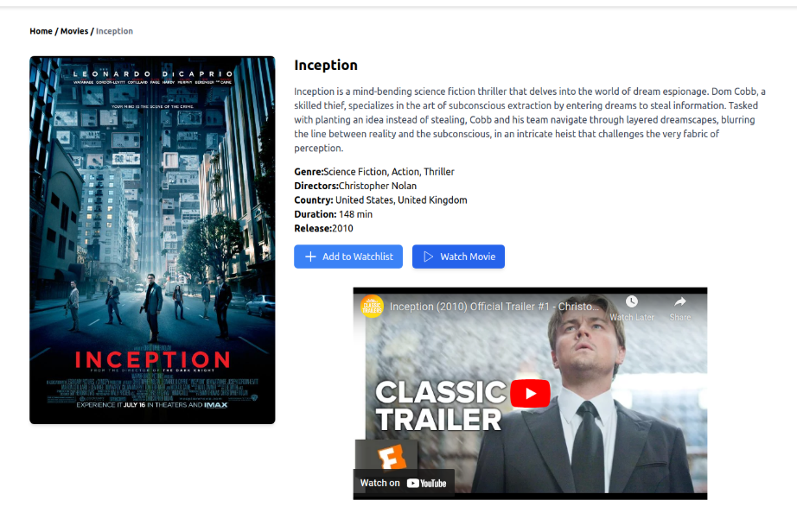Click the red YouTube play button
The height and width of the screenshot is (532, 797).
coord(530,394)
